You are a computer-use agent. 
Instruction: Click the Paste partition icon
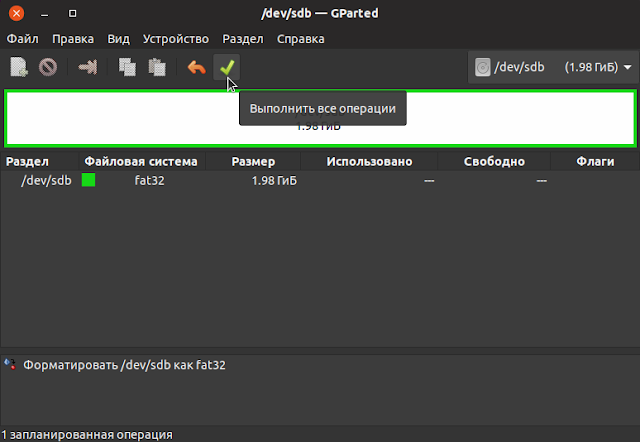tap(157, 67)
